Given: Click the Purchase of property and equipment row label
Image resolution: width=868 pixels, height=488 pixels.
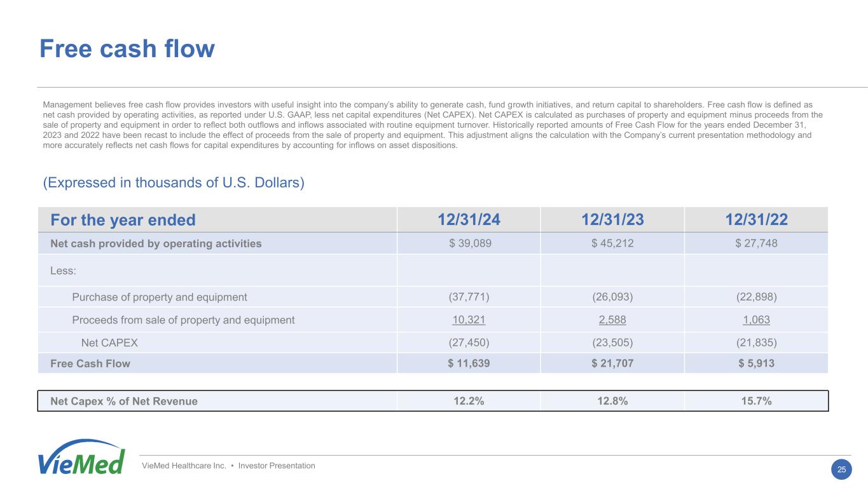Looking at the screenshot, I should [160, 297].
